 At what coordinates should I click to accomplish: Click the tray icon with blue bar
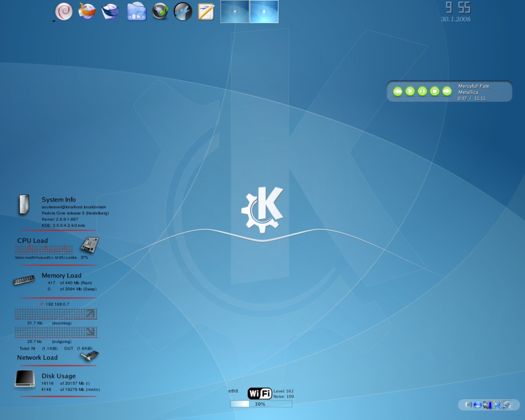click(488, 405)
